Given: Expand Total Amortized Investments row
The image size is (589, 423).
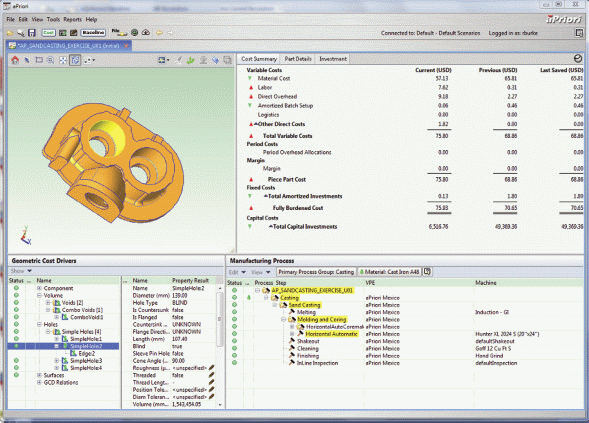Looking at the screenshot, I should (266, 196).
